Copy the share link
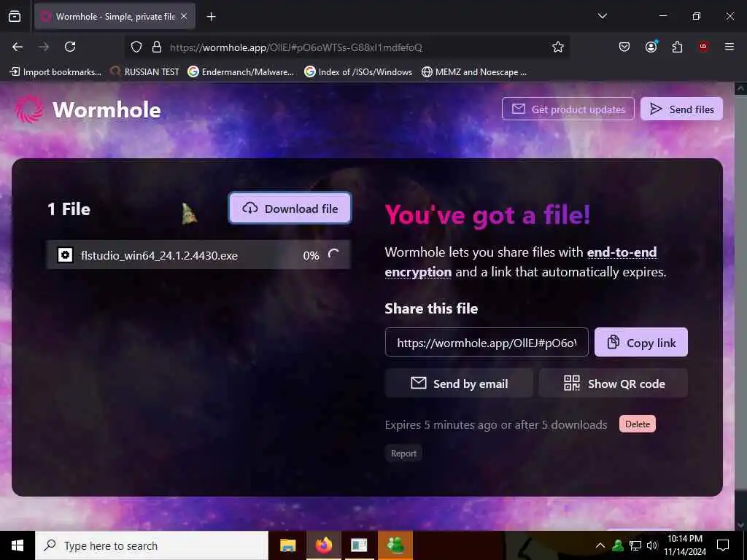 pyautogui.click(x=640, y=343)
